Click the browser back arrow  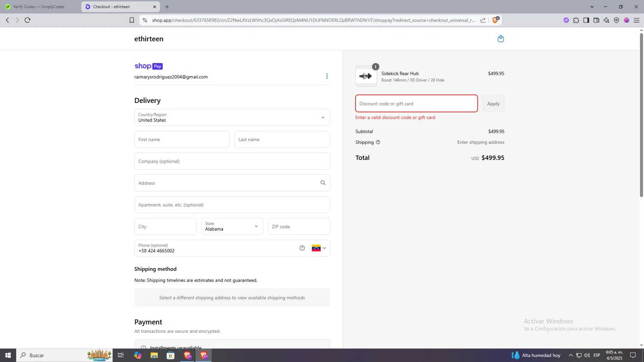[x=7, y=20]
